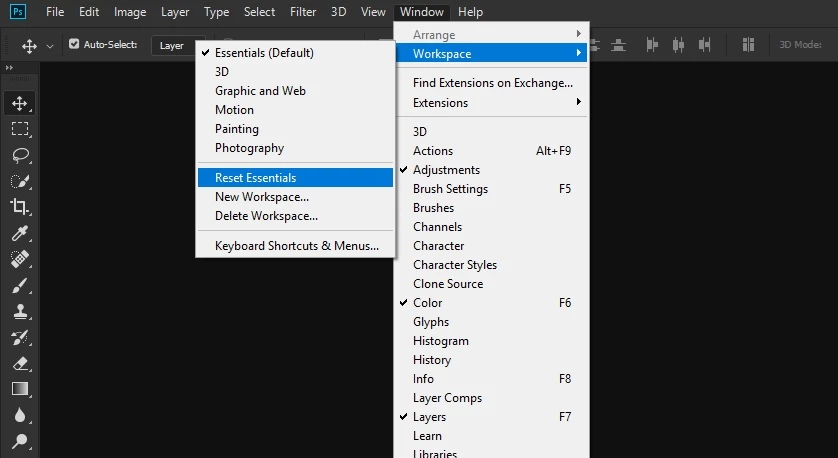Expand the Workspace submenu

point(491,53)
